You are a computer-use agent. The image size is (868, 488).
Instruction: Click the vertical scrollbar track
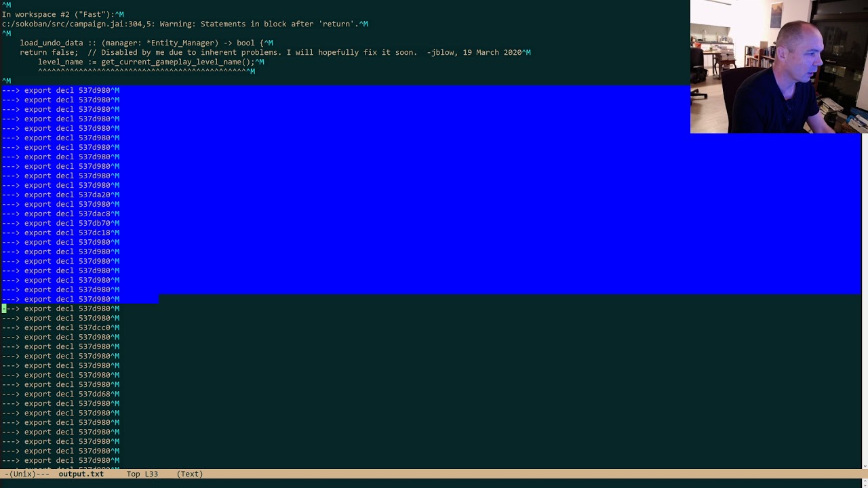pyautogui.click(x=865, y=298)
